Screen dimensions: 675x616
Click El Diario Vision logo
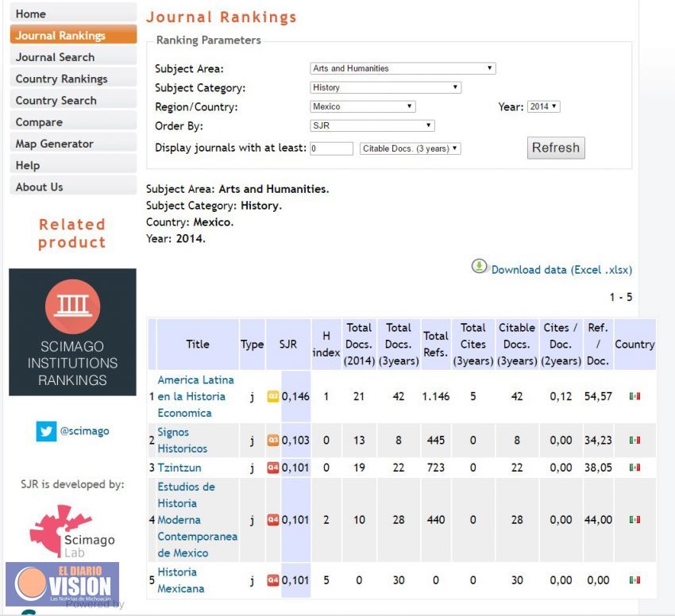[63, 583]
